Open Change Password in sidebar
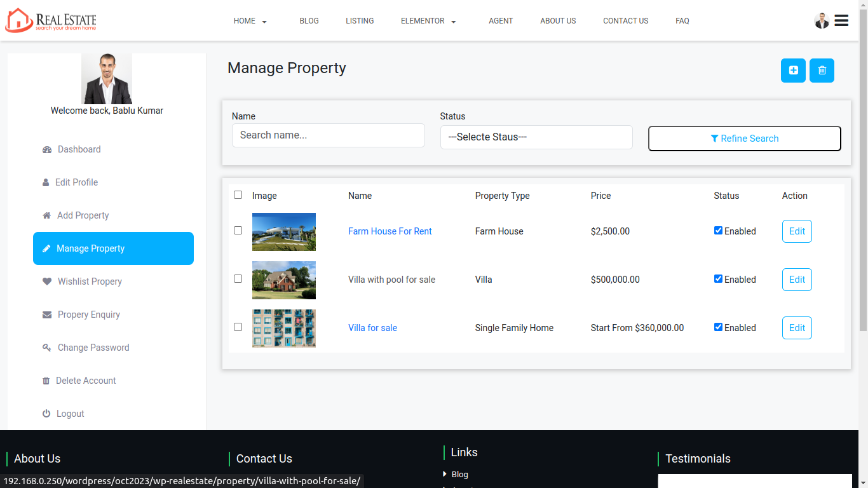 93,348
